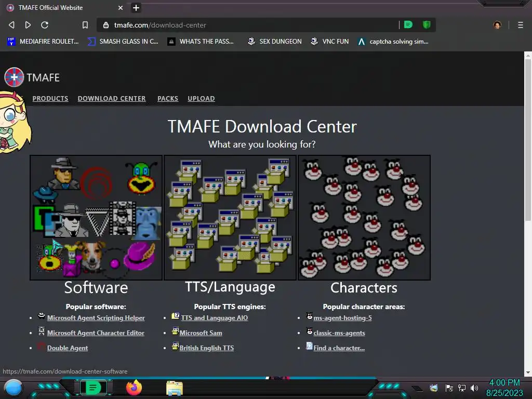The width and height of the screenshot is (532, 399).
Task: Click the TMAFE Download Center heading text
Action: [x=262, y=127]
